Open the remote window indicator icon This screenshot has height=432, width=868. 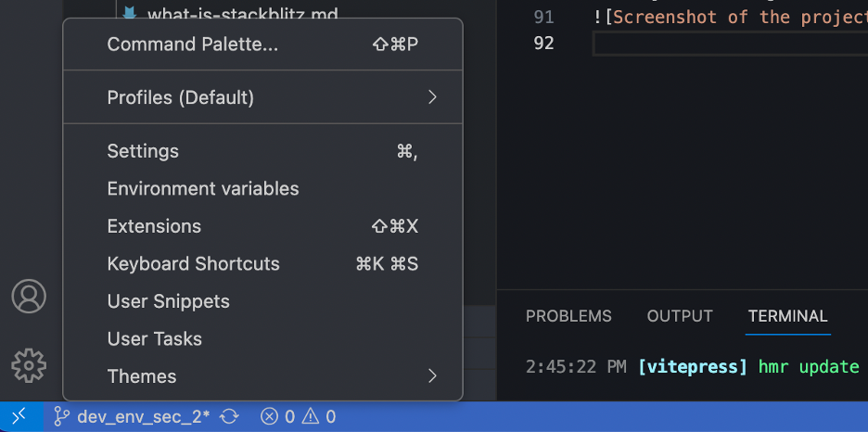coord(19,417)
